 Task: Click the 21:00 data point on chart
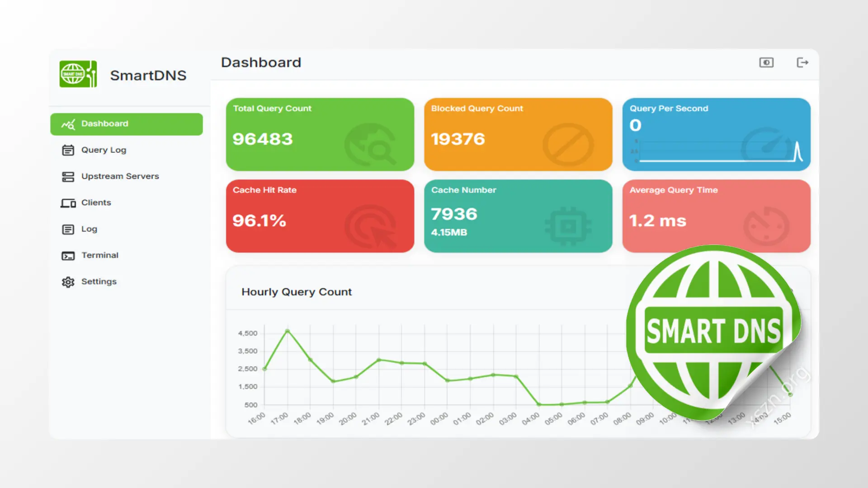pyautogui.click(x=379, y=360)
